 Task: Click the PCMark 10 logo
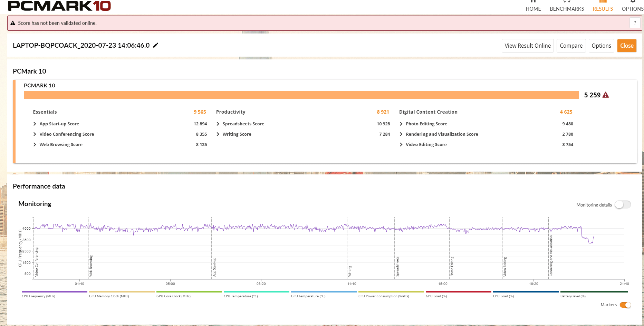59,6
